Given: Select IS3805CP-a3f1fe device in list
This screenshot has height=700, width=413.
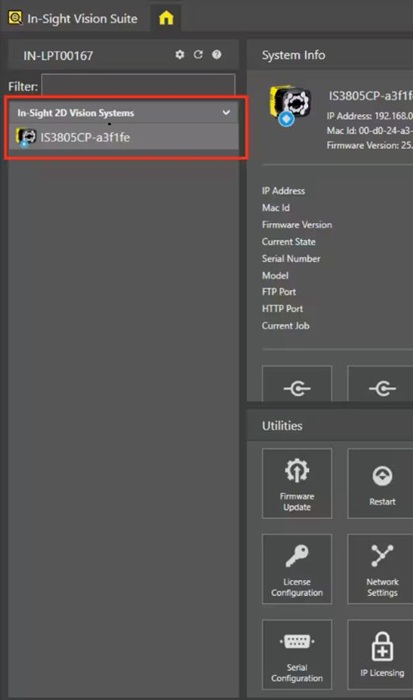Looking at the screenshot, I should 124,137.
